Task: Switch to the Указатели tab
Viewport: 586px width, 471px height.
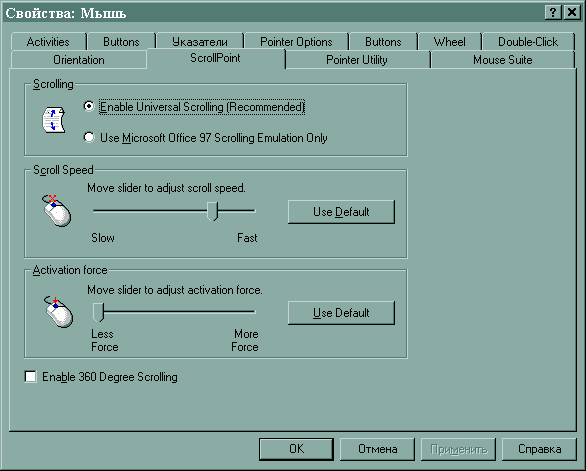Action: 200,41
